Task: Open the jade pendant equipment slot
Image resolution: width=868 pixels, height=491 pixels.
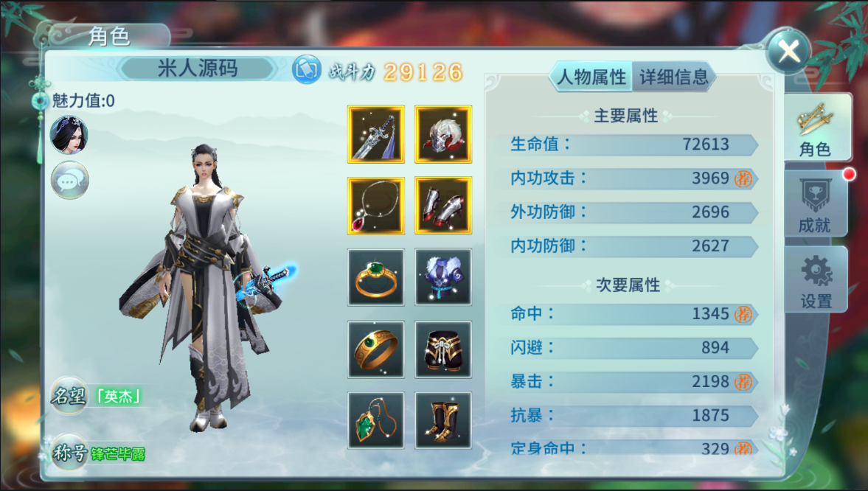Action: point(376,420)
